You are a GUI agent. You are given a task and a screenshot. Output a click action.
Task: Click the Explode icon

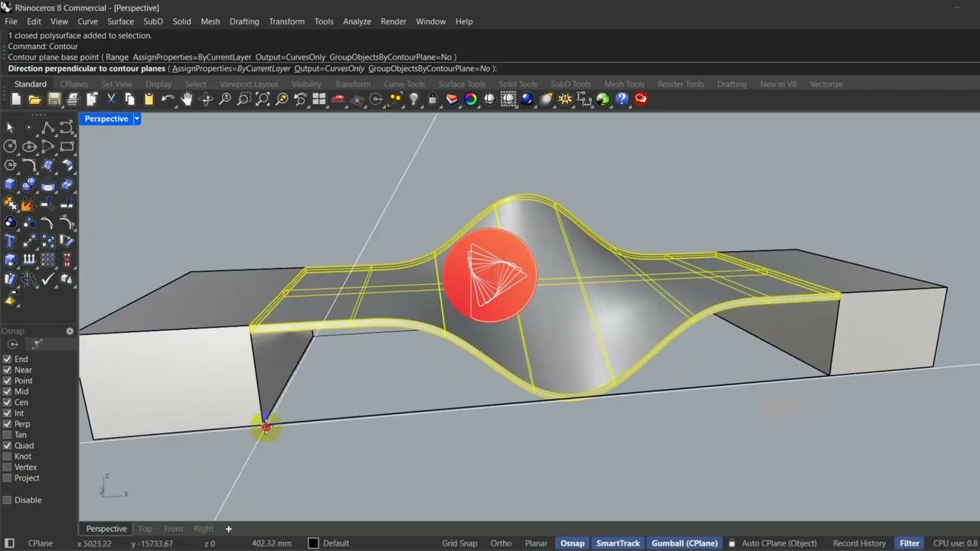29,204
